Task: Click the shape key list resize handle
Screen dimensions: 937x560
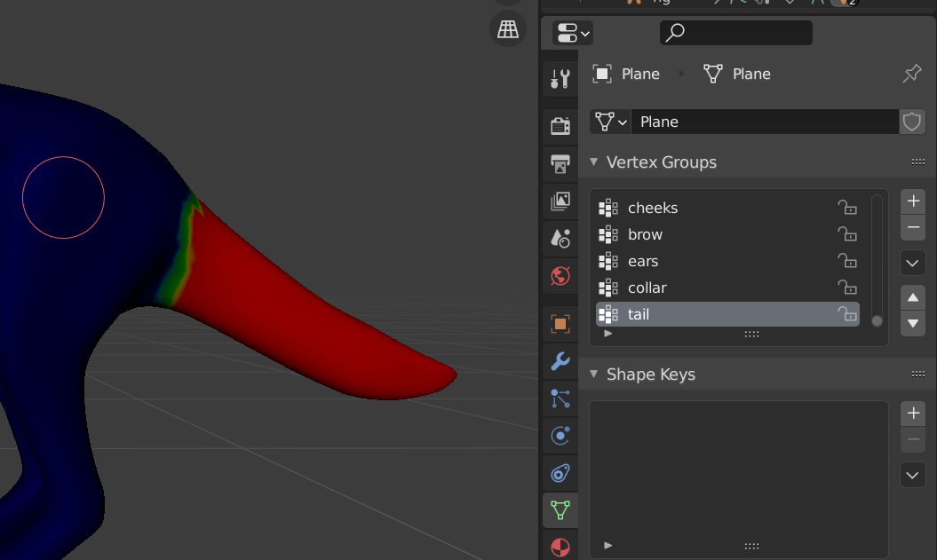Action: click(x=751, y=547)
